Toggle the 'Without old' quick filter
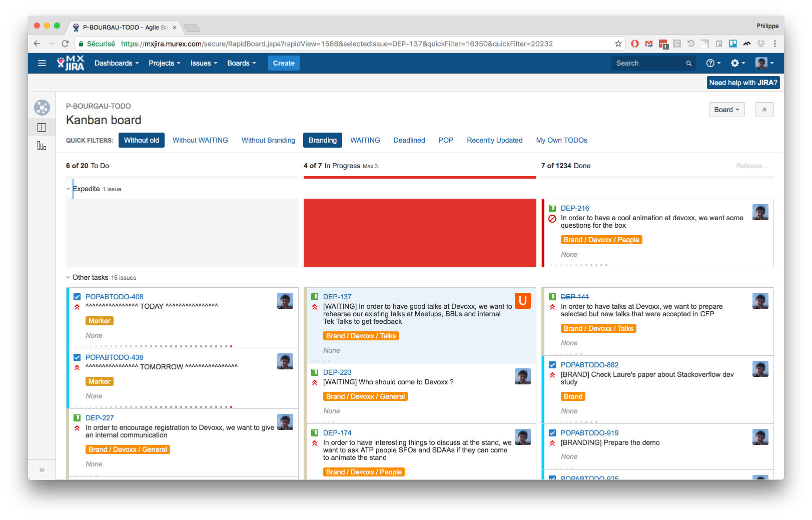The image size is (812, 520). [x=142, y=140]
